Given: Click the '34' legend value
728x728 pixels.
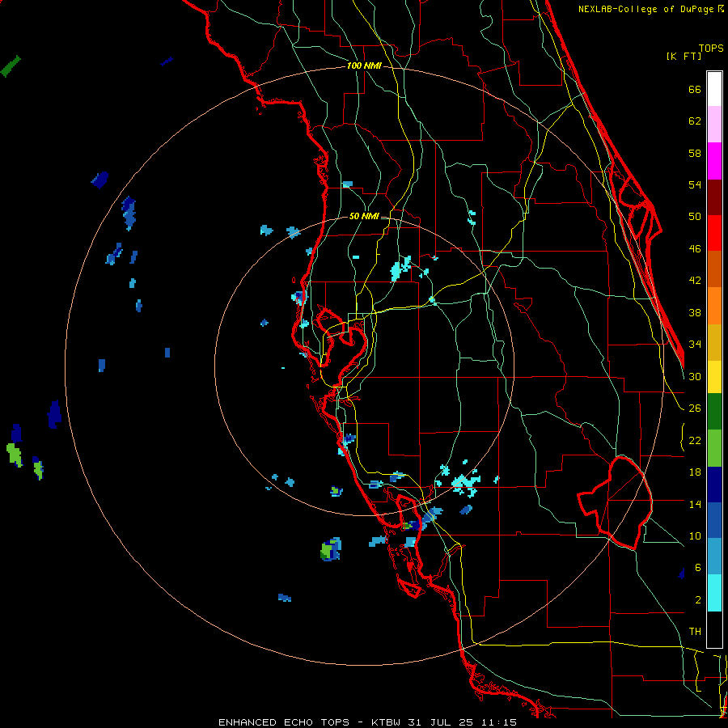Looking at the screenshot, I should pos(695,345).
